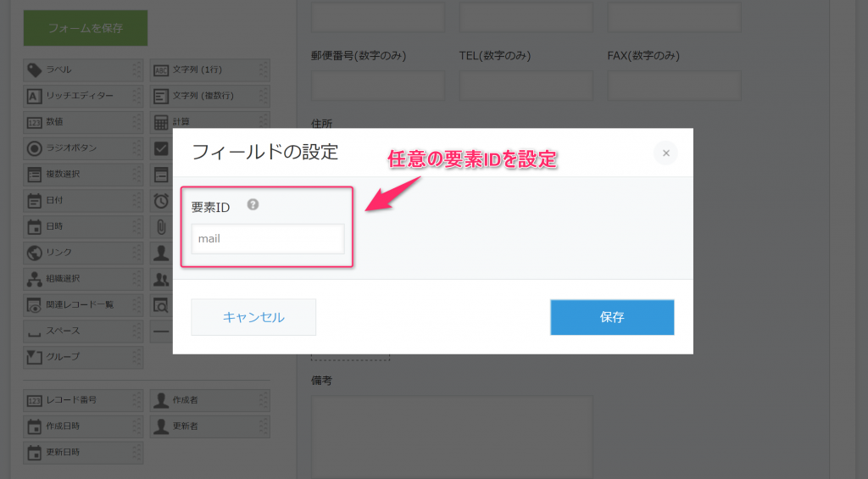Click the フィールドの設定 dialog title
Image resolution: width=868 pixels, height=479 pixels.
(265, 152)
